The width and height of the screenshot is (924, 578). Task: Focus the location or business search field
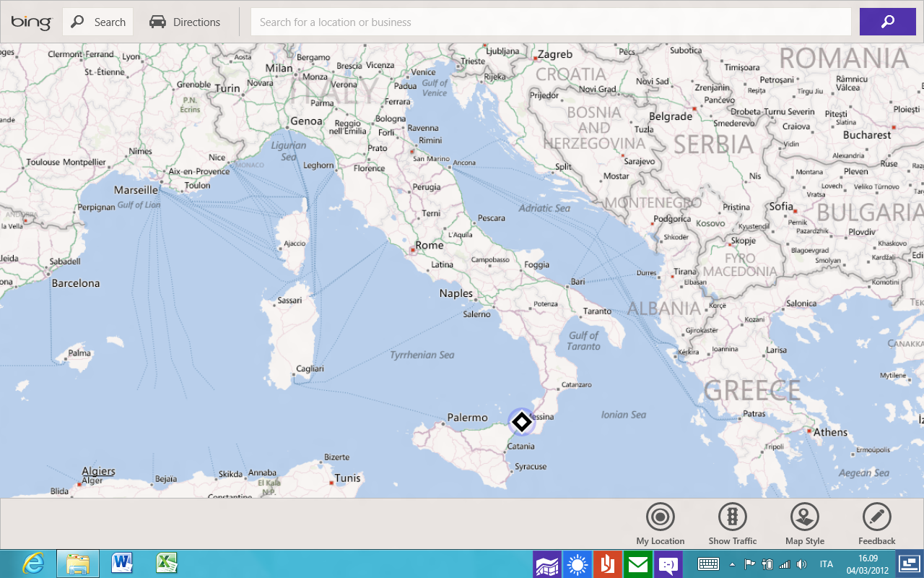pyautogui.click(x=551, y=22)
